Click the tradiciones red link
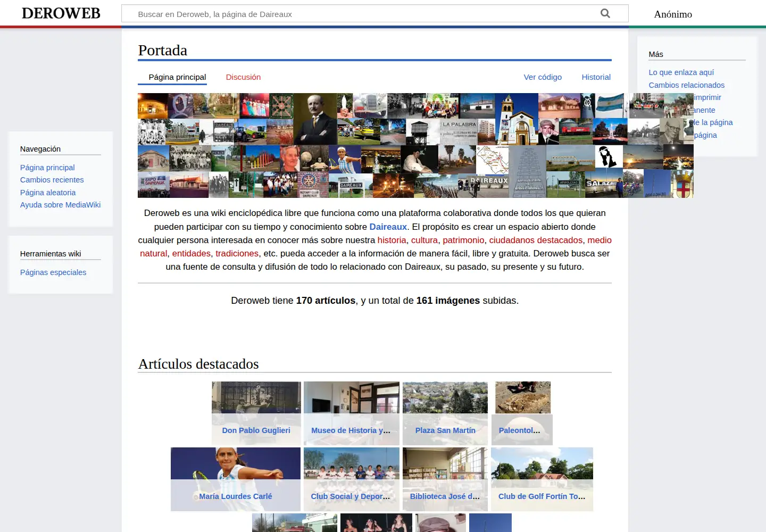 click(x=237, y=253)
